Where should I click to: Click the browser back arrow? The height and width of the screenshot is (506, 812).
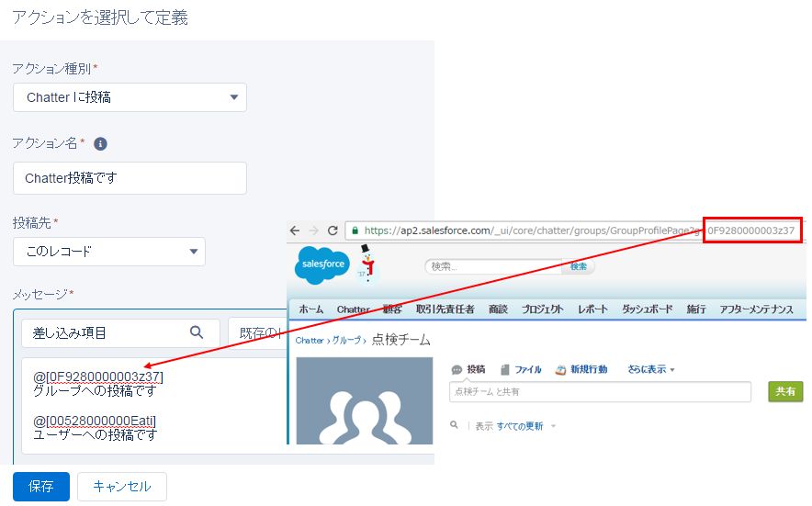295,231
